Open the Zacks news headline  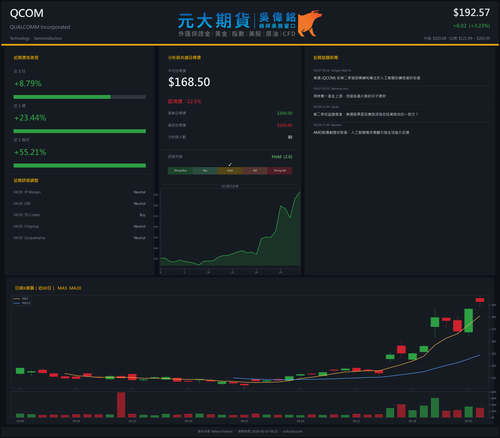(x=365, y=114)
